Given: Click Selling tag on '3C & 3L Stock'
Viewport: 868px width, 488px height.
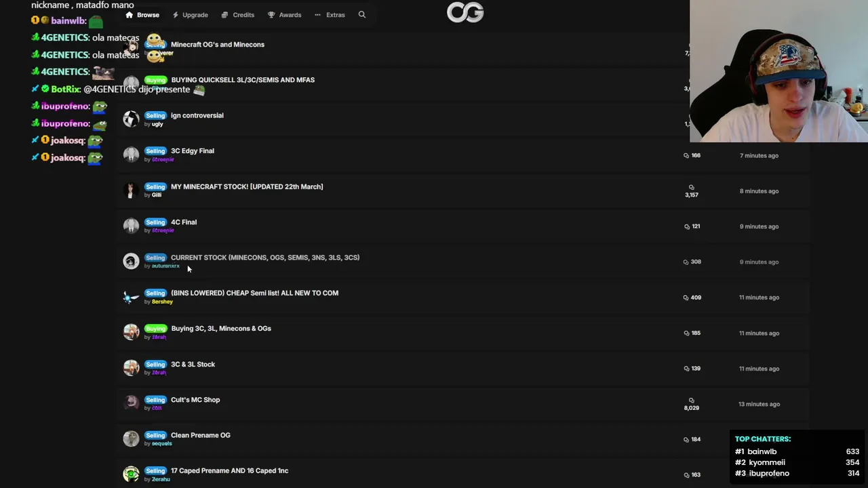Looking at the screenshot, I should (x=155, y=365).
